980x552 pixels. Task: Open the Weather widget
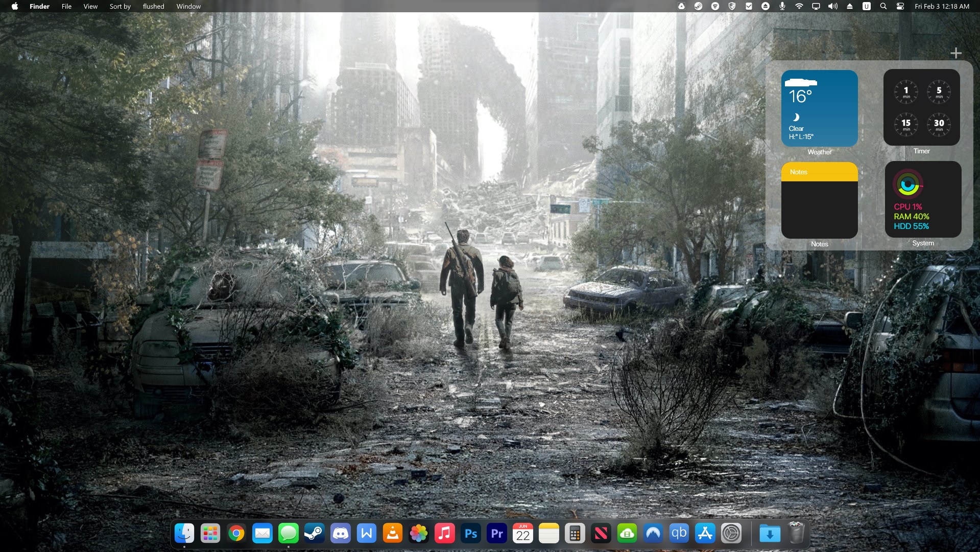click(820, 108)
